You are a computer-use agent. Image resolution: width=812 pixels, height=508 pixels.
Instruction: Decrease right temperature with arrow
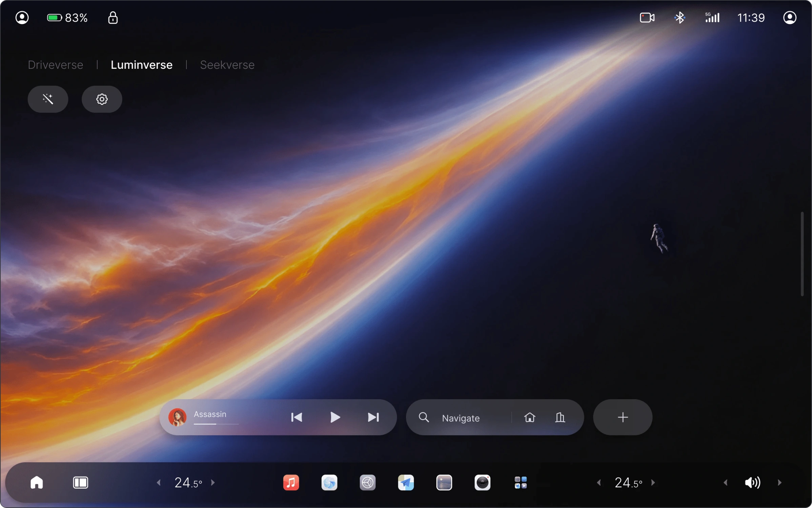click(x=599, y=482)
